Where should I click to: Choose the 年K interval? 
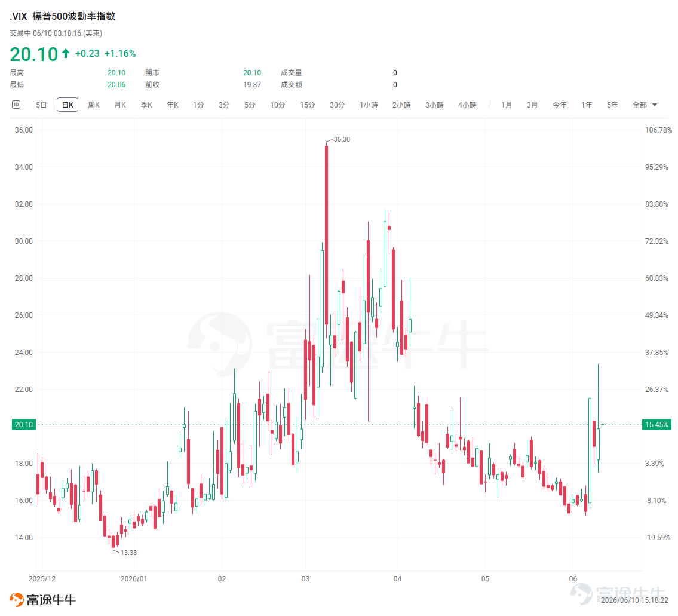173,105
